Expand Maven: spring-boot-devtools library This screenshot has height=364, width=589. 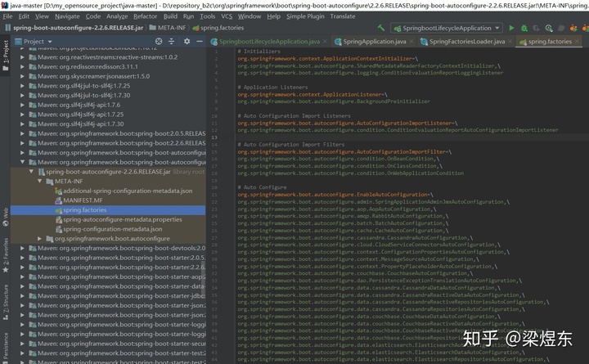click(22, 248)
